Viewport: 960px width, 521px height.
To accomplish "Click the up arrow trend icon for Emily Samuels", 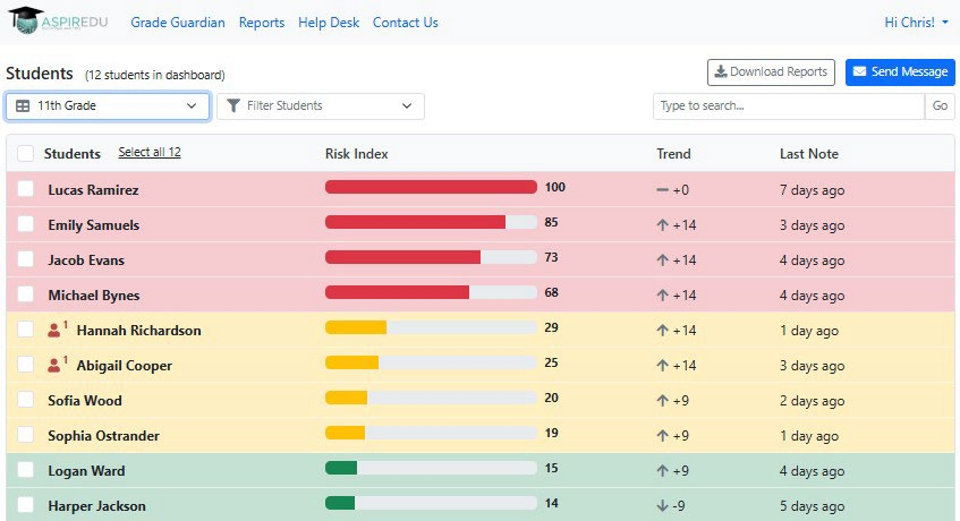I will pos(662,225).
